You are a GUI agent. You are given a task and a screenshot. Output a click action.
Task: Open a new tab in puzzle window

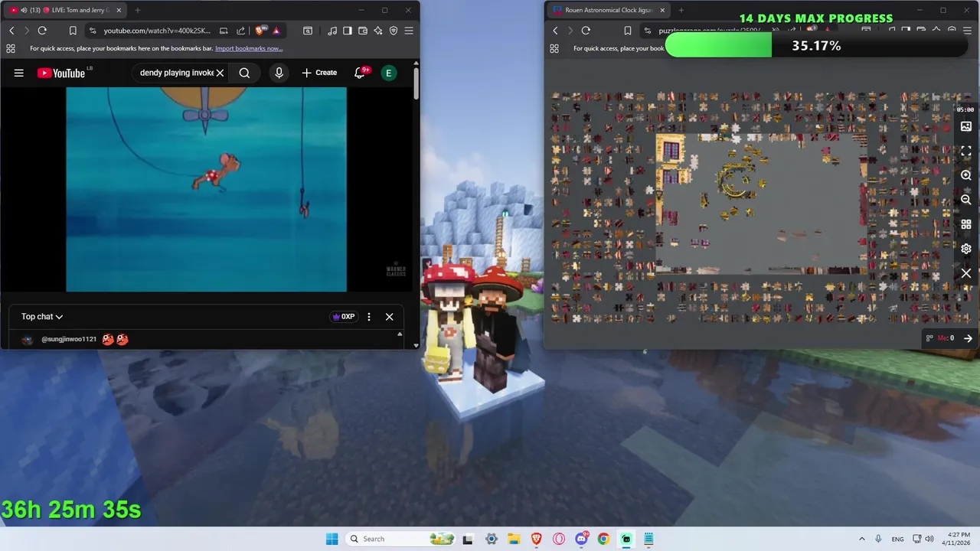(681, 10)
